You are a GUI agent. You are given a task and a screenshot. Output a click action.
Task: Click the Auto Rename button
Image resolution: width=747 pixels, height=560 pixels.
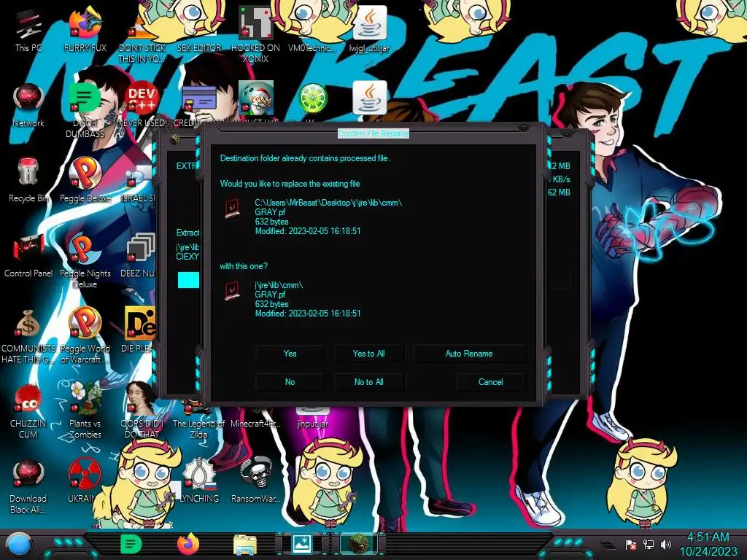(469, 354)
